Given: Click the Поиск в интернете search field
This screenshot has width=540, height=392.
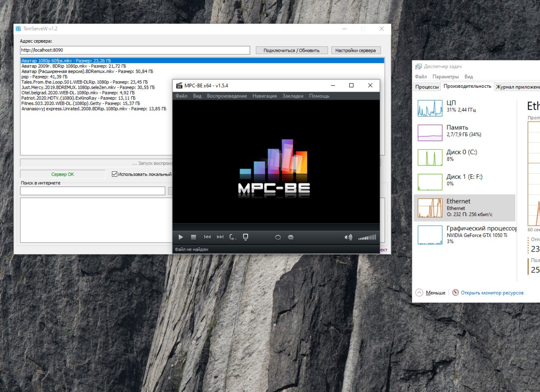Looking at the screenshot, I should click(92, 191).
